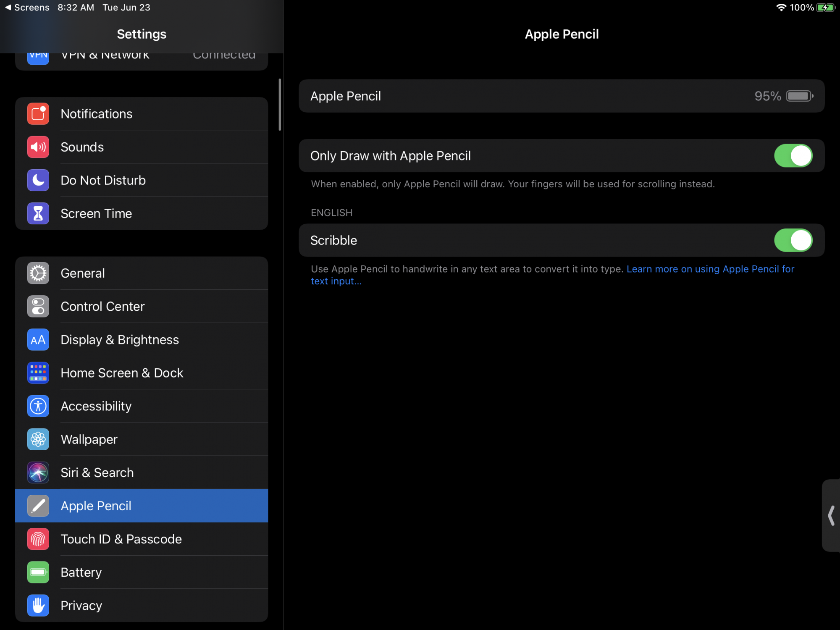Tap the Home Screen & Dock grid icon
This screenshot has height=630, width=840.
[x=38, y=373]
